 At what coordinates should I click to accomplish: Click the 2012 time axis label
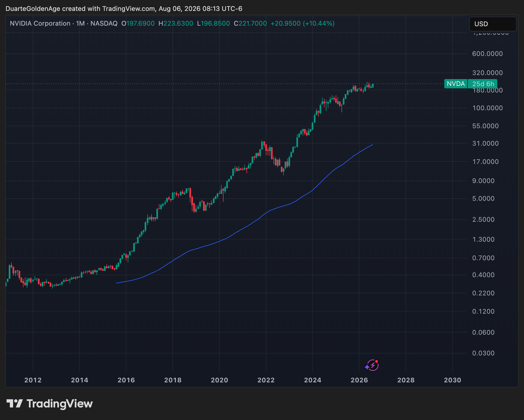33,380
